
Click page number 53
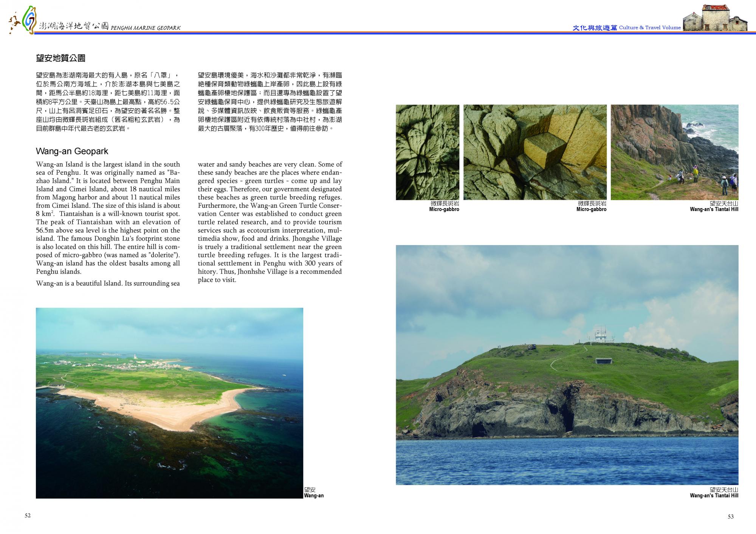point(730,517)
